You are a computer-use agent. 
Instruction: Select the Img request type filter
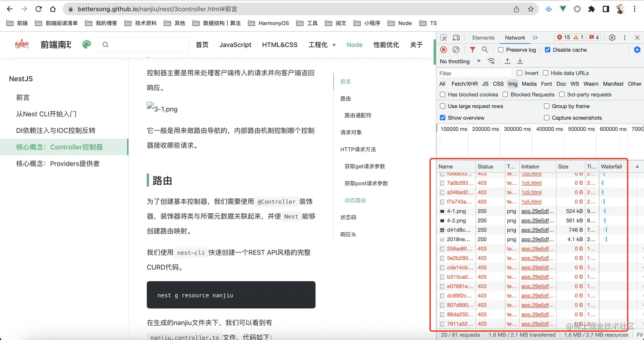pyautogui.click(x=512, y=84)
